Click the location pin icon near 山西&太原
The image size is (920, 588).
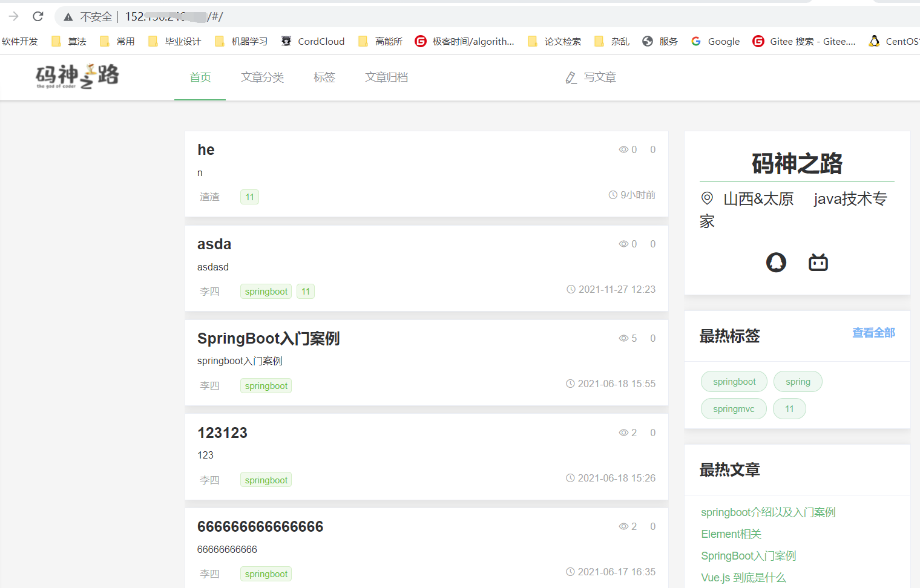706,198
